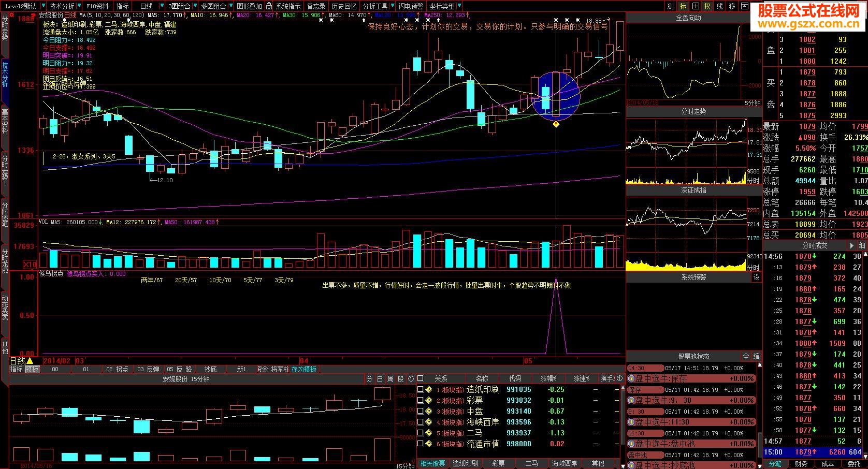Tick the checkbox for 彩票 row

coord(421,400)
